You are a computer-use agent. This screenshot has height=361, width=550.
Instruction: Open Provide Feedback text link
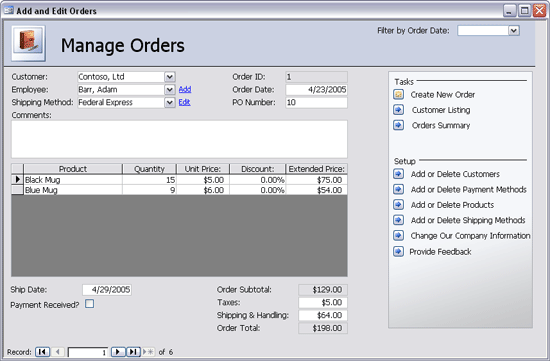point(440,252)
